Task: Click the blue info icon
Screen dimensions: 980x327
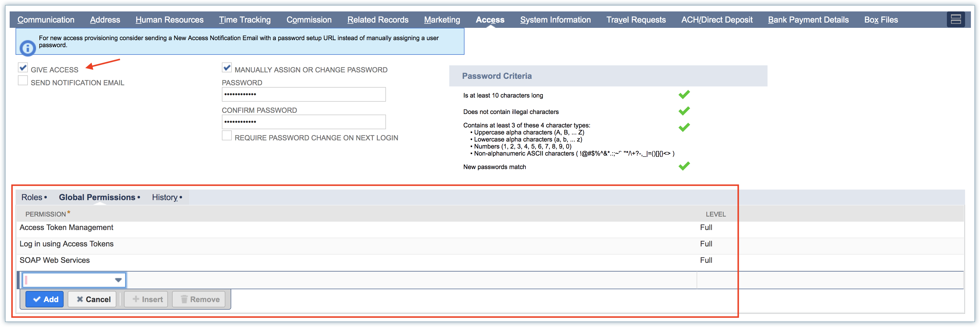Action: [x=27, y=48]
